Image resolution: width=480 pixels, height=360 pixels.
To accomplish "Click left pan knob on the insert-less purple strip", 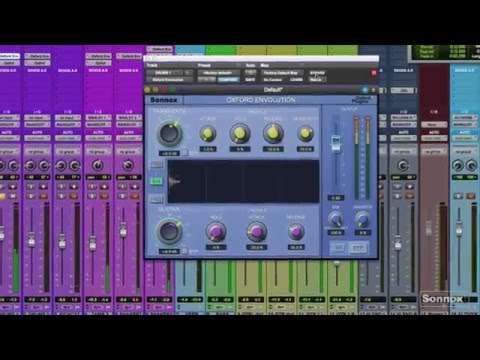I will [x=61, y=165].
